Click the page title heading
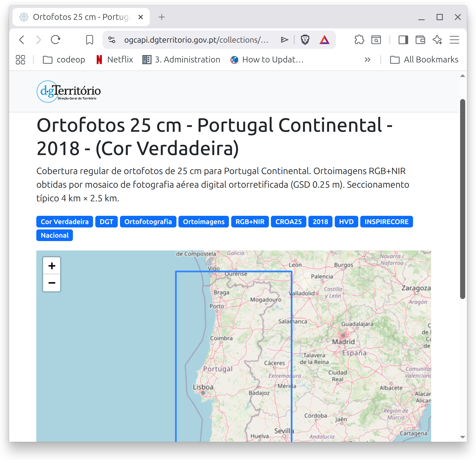Image resolution: width=476 pixels, height=460 pixels. pyautogui.click(x=214, y=137)
